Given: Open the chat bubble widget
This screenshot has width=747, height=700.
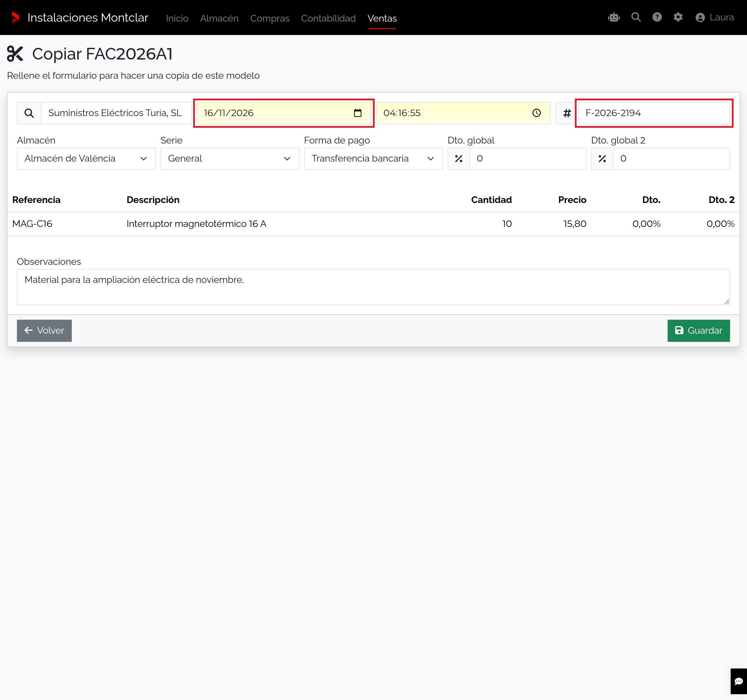Looking at the screenshot, I should click(x=738, y=681).
